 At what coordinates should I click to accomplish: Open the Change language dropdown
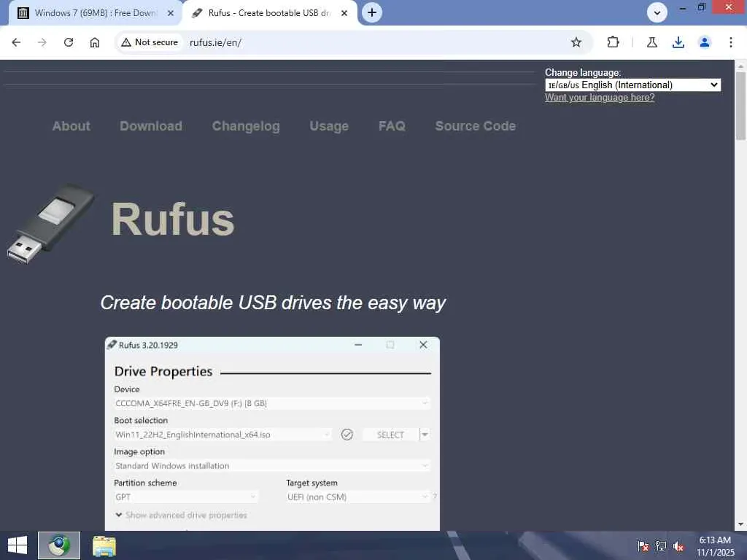coord(632,85)
